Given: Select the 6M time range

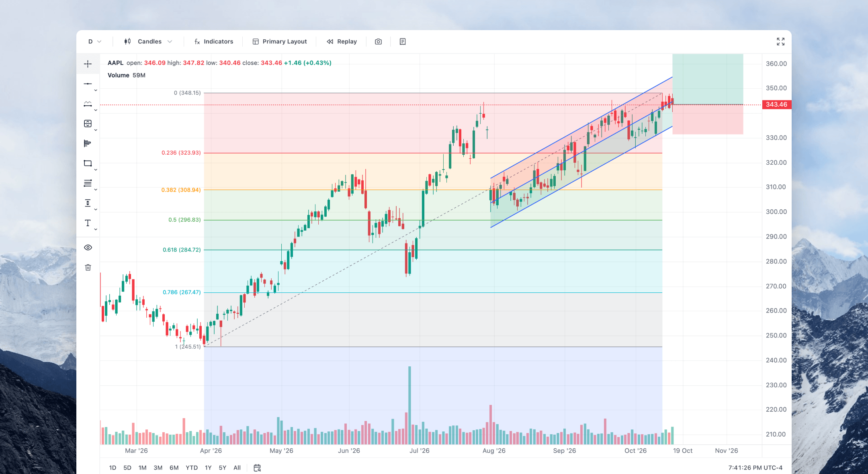Looking at the screenshot, I should coord(174,468).
